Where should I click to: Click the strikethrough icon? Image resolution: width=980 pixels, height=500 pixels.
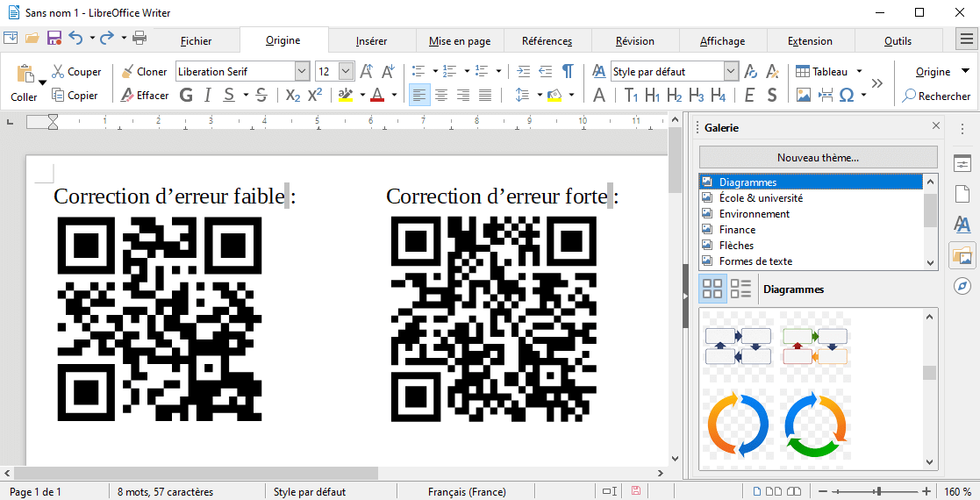261,95
